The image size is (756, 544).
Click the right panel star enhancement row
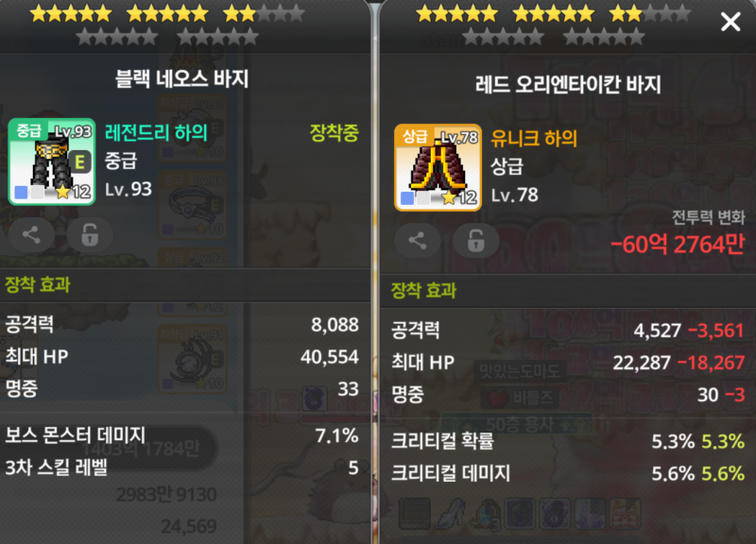pyautogui.click(x=554, y=25)
